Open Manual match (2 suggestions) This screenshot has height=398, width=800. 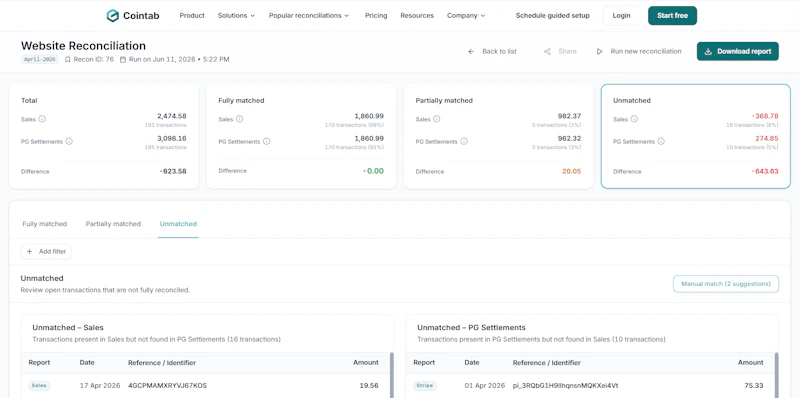coord(726,284)
